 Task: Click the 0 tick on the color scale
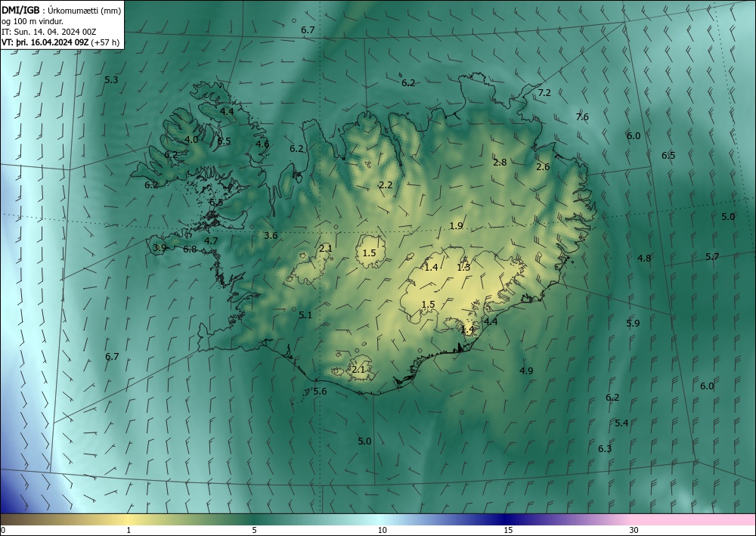pos(3,531)
